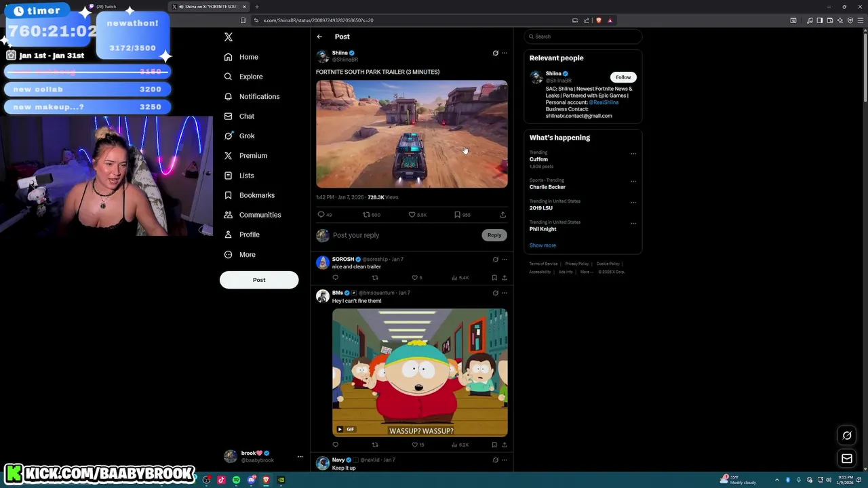This screenshot has width=868, height=488.
Task: Open more options on Navy's reply
Action: [x=504, y=460]
